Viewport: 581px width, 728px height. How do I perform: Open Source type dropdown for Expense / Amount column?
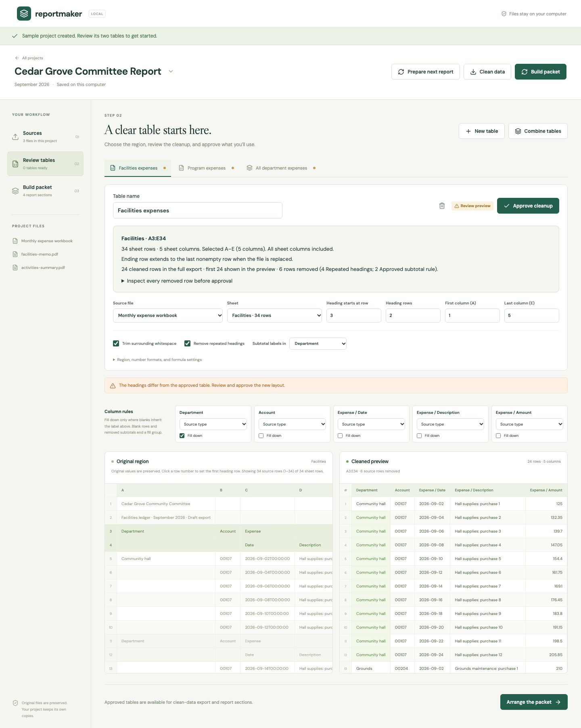pyautogui.click(x=529, y=424)
